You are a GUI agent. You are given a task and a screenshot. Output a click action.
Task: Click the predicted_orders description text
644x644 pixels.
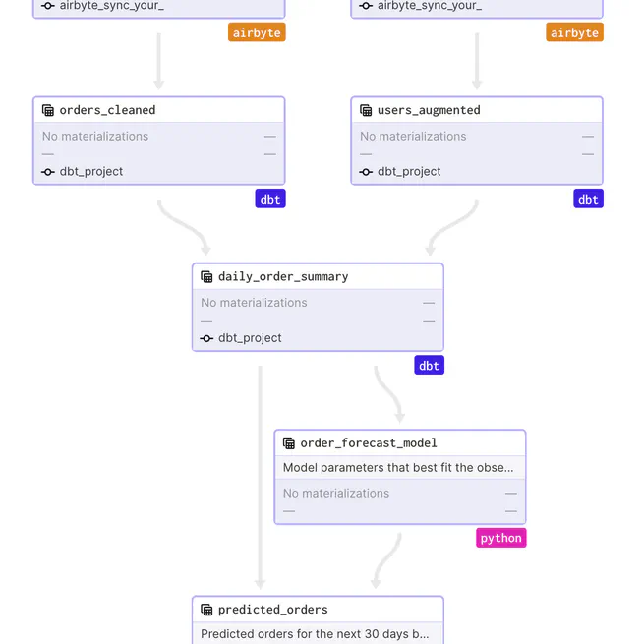(315, 634)
